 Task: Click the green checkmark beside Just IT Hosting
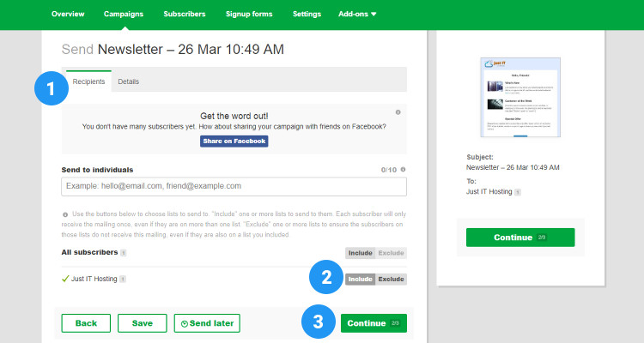[x=65, y=279]
